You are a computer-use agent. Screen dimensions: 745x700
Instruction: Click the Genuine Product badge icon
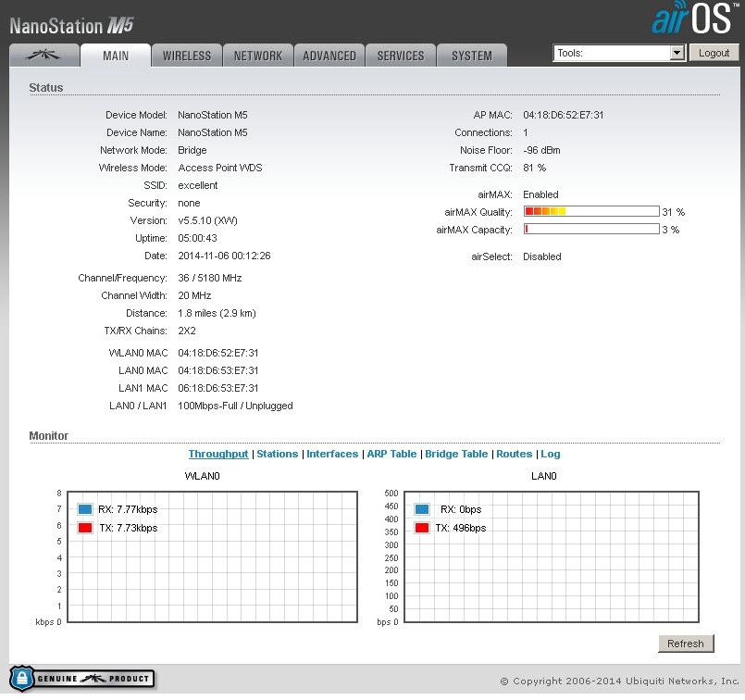point(81,678)
